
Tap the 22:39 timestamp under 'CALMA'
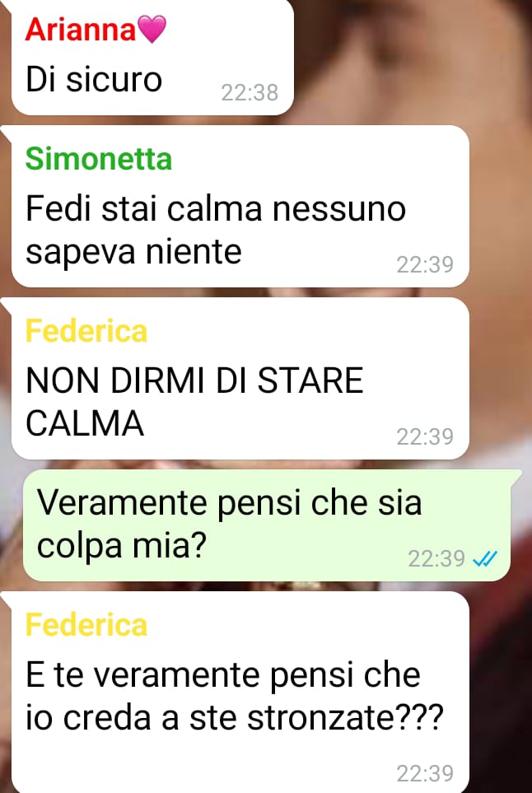tap(425, 436)
